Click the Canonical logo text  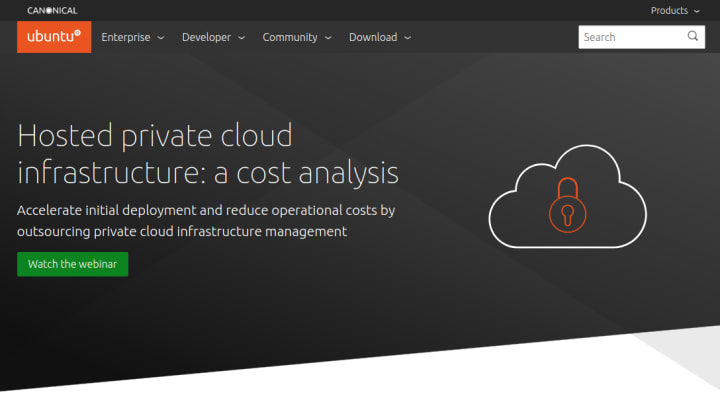tap(52, 11)
